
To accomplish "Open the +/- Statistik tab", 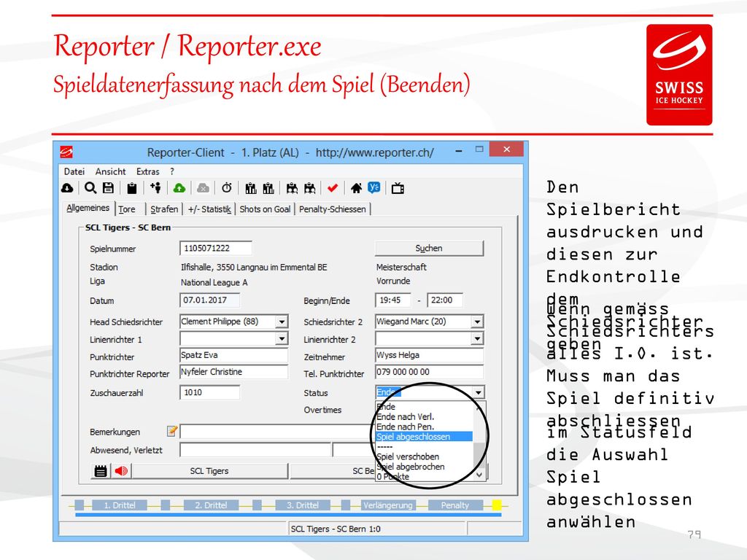I will [209, 209].
